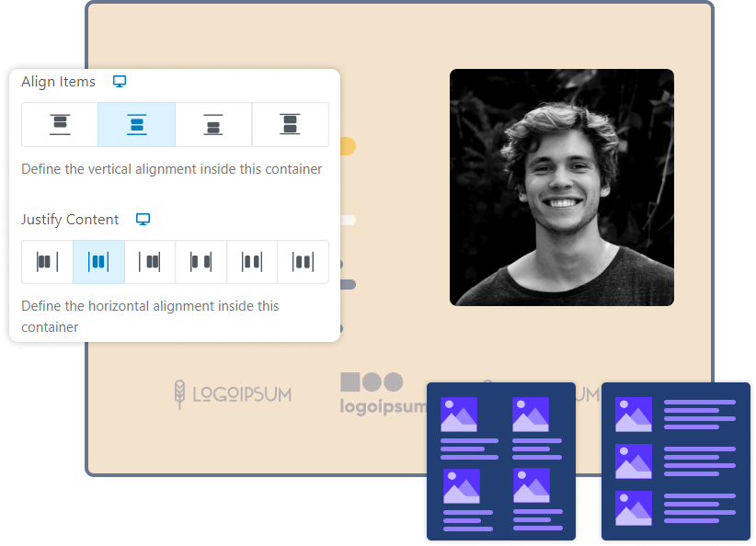756x546 pixels.
Task: Select bottom-right image in the grid layout card
Action: (x=531, y=485)
